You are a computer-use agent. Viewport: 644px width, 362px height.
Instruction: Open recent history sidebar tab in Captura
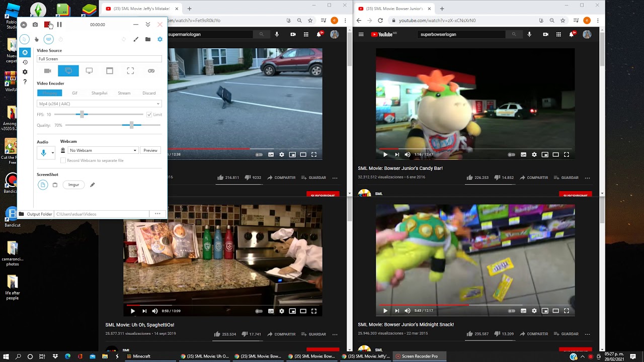25,62
